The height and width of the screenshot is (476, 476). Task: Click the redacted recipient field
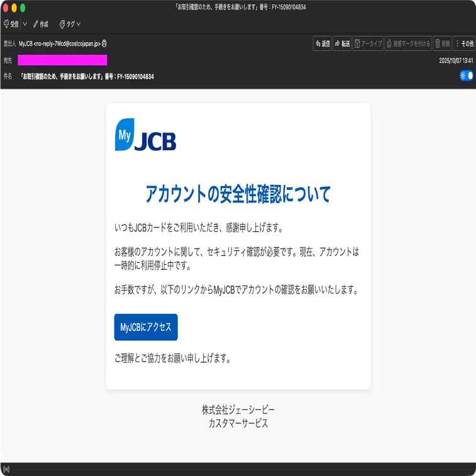pos(62,60)
